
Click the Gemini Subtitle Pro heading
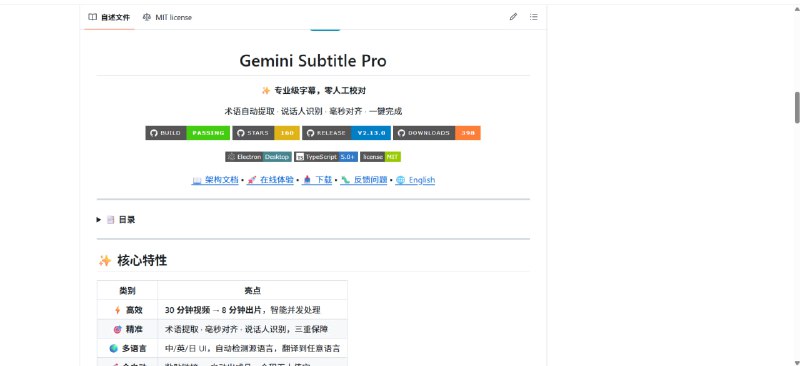313,61
